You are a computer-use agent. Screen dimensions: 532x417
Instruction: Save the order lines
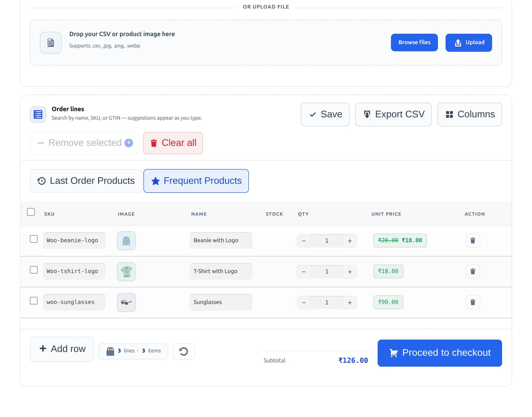(x=325, y=114)
